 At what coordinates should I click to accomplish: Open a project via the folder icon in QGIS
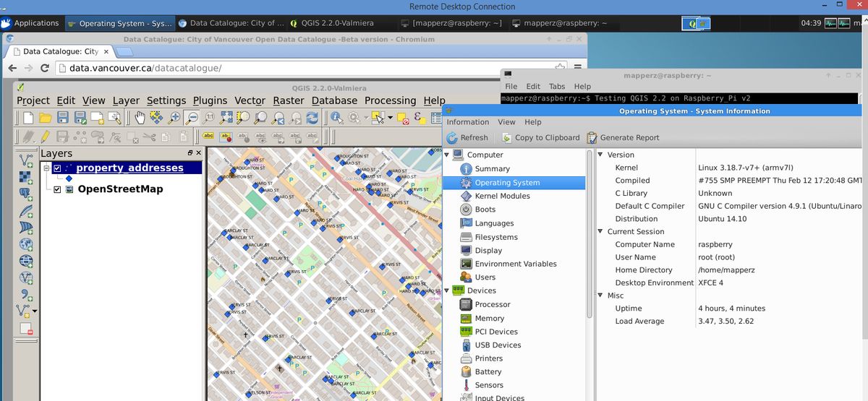click(x=45, y=117)
